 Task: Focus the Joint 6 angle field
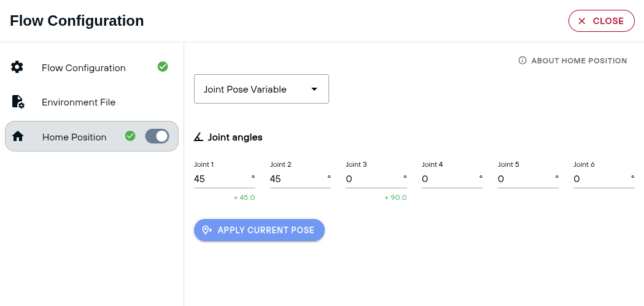pos(603,179)
